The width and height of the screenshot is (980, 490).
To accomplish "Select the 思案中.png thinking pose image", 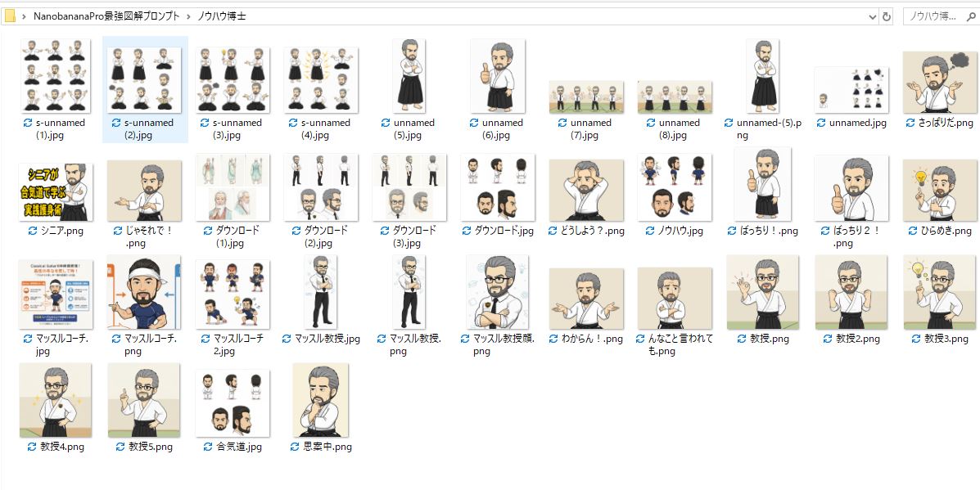I will coord(320,400).
